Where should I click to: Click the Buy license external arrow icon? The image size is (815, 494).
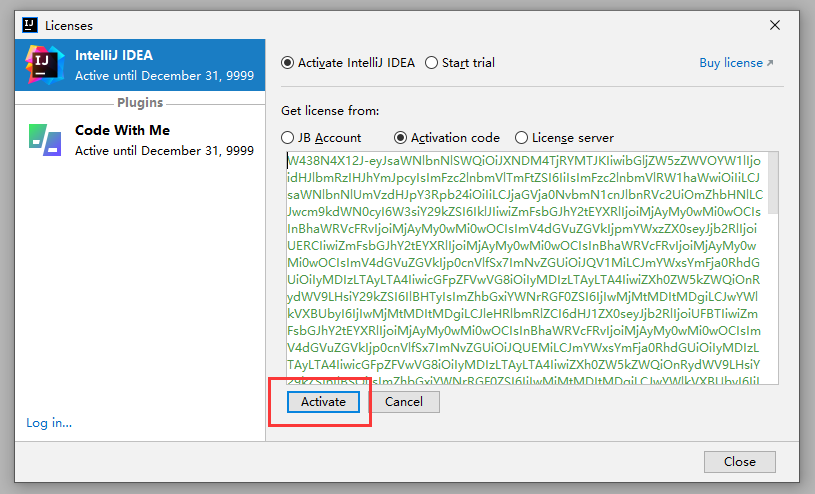tap(770, 63)
